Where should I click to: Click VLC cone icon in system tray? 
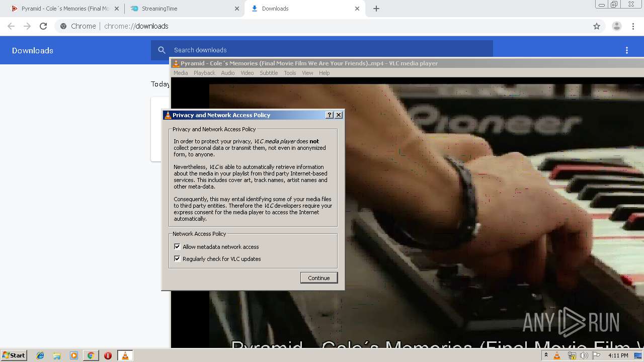[557, 355]
